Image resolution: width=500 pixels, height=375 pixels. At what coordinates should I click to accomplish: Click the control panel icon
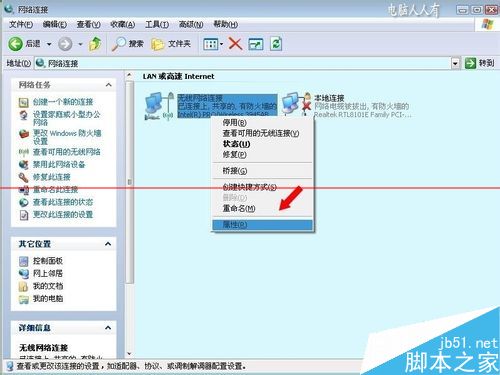click(x=24, y=261)
